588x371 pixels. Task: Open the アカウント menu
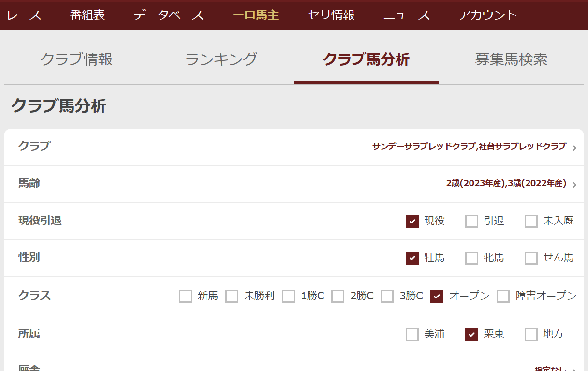(x=488, y=15)
